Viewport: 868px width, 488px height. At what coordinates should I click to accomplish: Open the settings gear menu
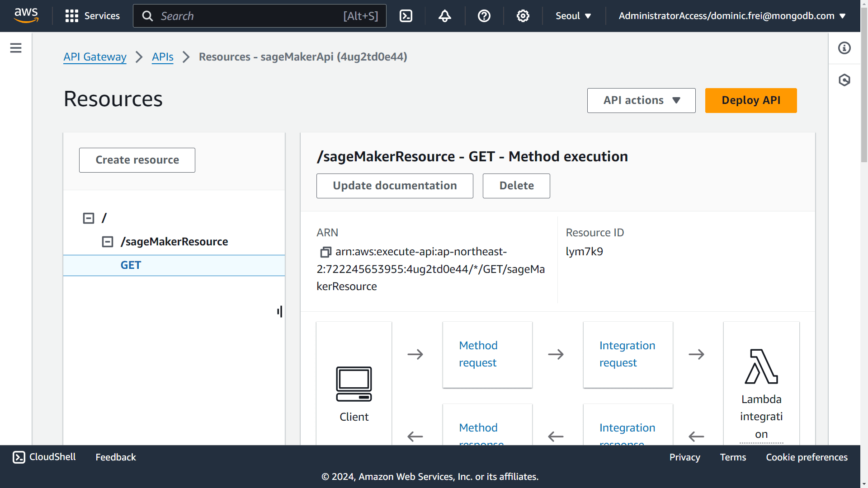tap(523, 16)
